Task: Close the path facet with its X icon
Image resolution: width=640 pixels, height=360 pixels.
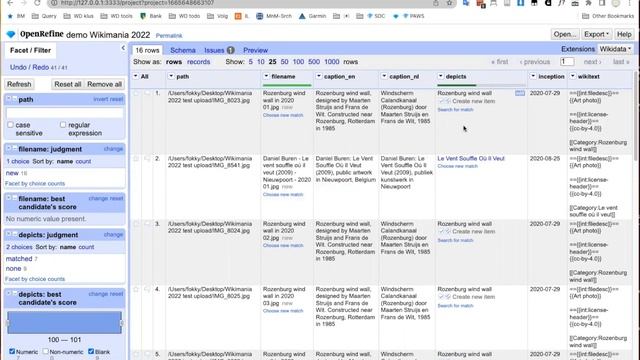Action: tap(9, 99)
